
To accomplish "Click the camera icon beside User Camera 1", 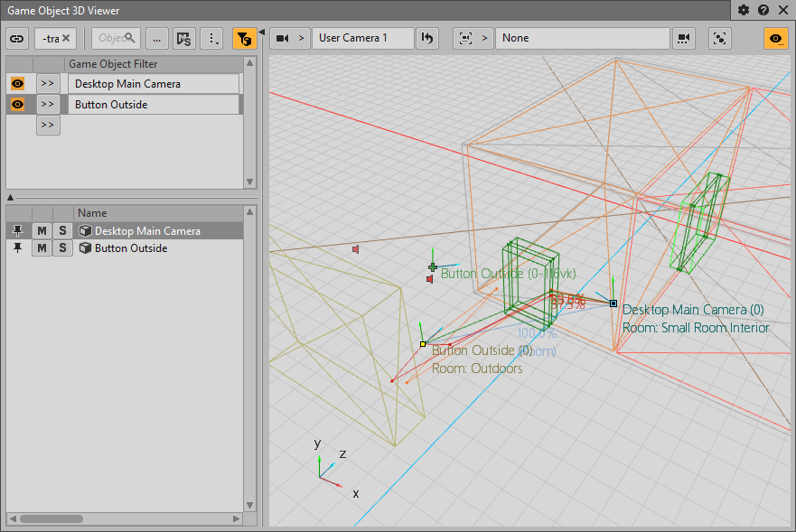I will (283, 38).
